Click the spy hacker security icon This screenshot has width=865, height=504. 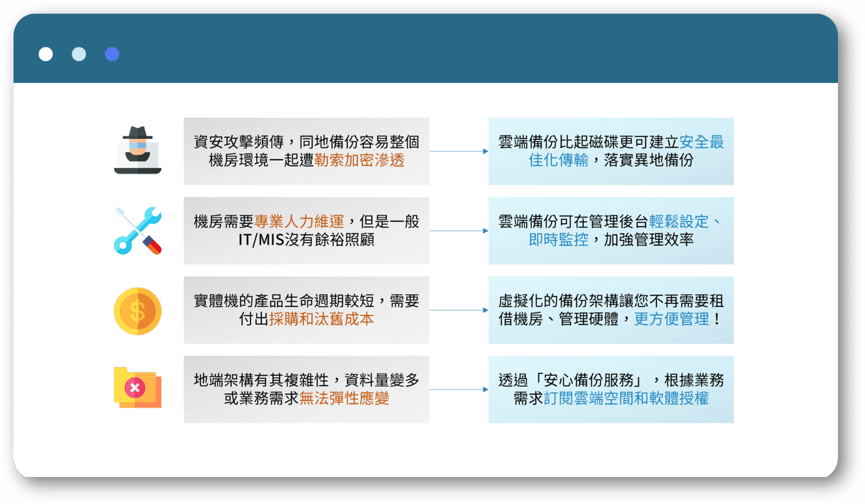138,149
